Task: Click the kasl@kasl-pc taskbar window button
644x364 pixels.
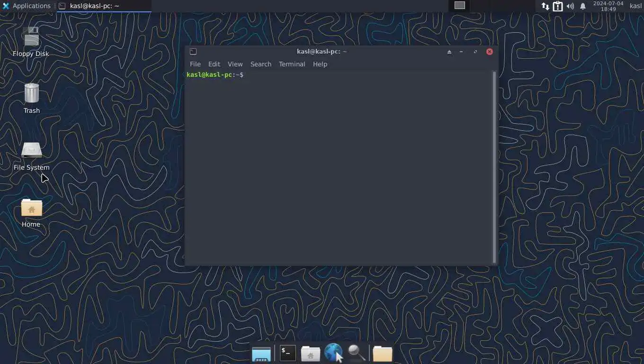Action: point(104,6)
